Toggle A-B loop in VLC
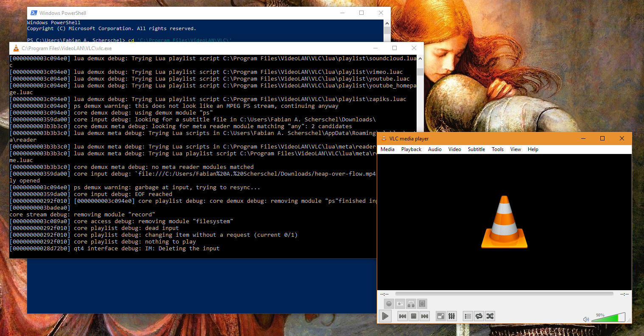The height and width of the screenshot is (336, 644). tap(411, 304)
